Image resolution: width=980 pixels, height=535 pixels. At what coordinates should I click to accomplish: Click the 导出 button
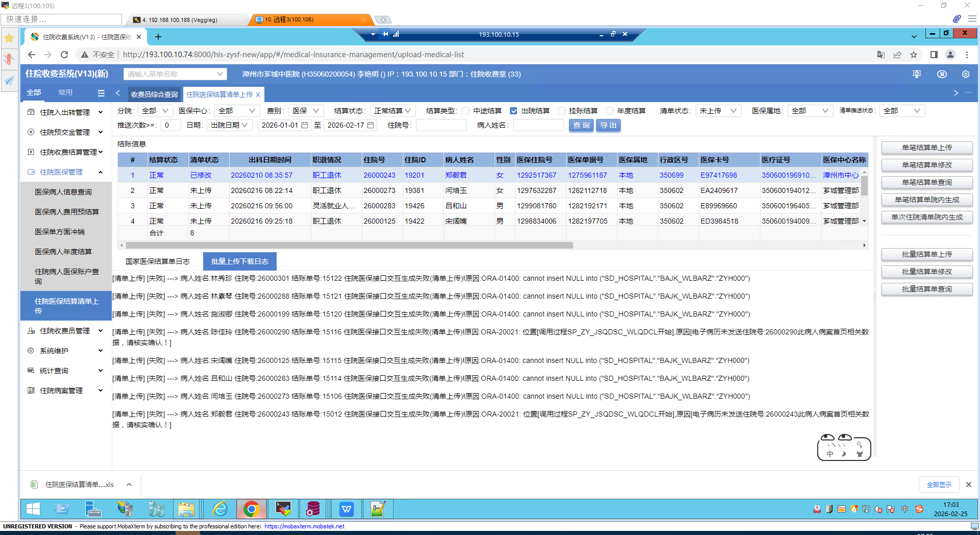click(608, 125)
